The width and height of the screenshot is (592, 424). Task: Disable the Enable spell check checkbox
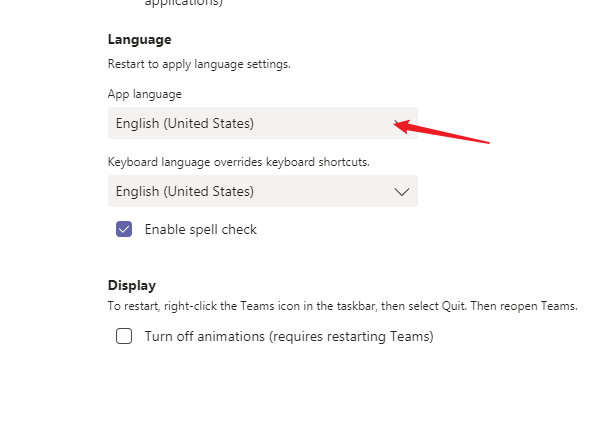pyautogui.click(x=124, y=229)
